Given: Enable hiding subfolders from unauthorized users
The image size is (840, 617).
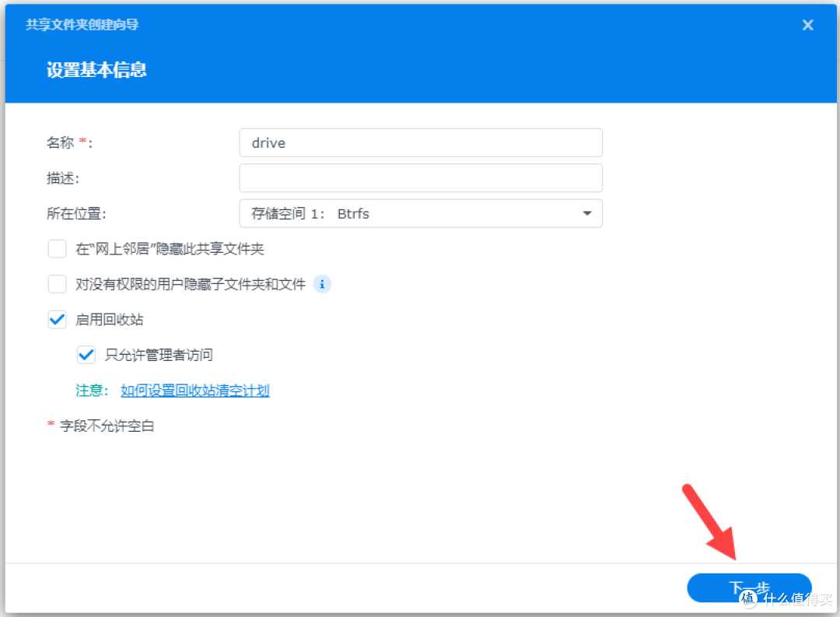Looking at the screenshot, I should 58,284.
